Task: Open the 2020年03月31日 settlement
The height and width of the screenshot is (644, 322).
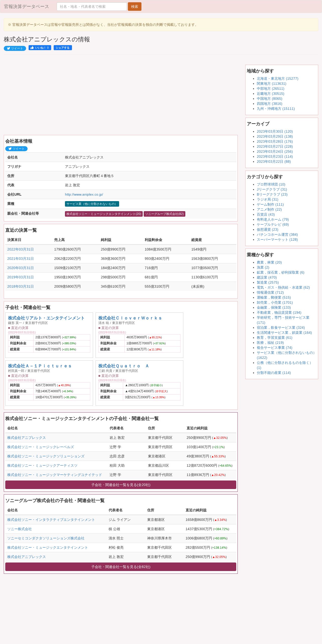Action: (x=20, y=268)
